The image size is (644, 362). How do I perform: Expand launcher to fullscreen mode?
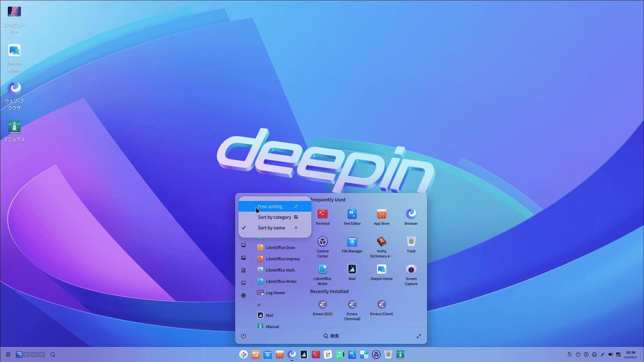(419, 336)
